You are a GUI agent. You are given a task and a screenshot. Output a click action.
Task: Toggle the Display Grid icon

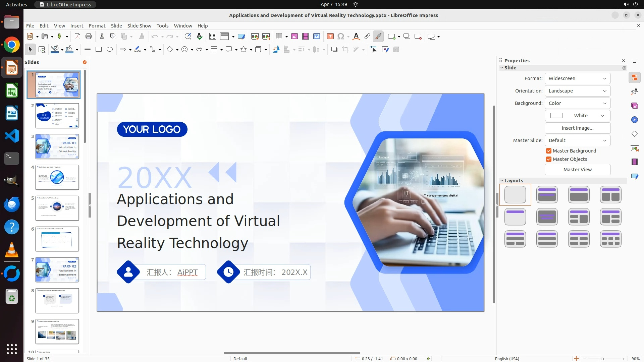tap(212, 37)
